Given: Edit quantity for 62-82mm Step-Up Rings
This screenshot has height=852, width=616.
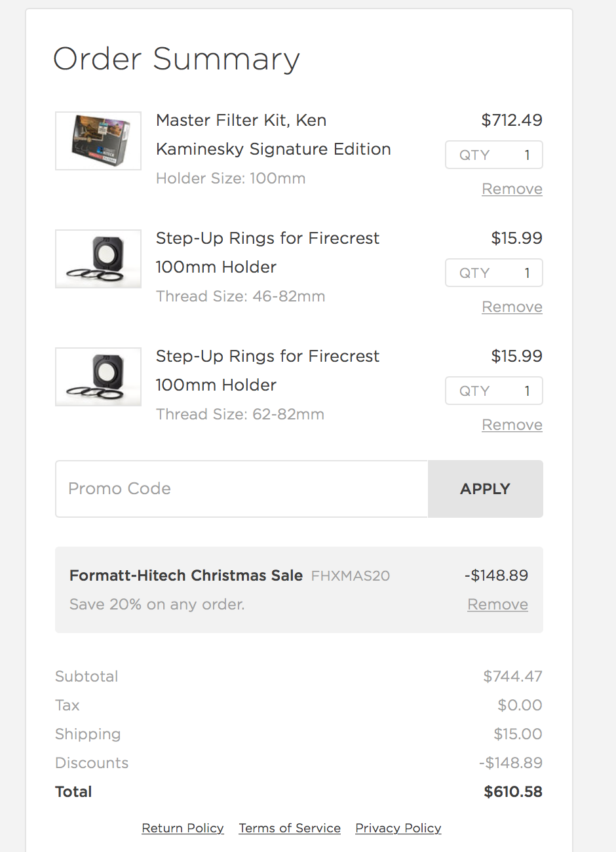Looking at the screenshot, I should (x=493, y=391).
